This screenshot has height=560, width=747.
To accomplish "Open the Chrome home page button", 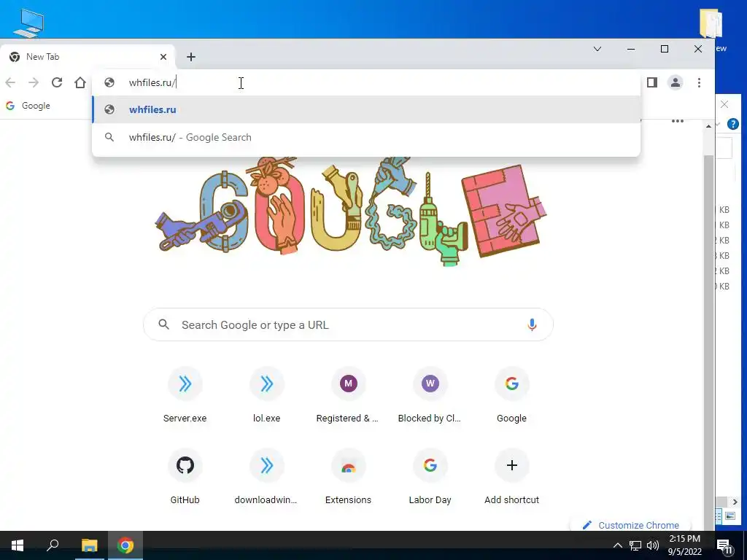I will point(80,82).
